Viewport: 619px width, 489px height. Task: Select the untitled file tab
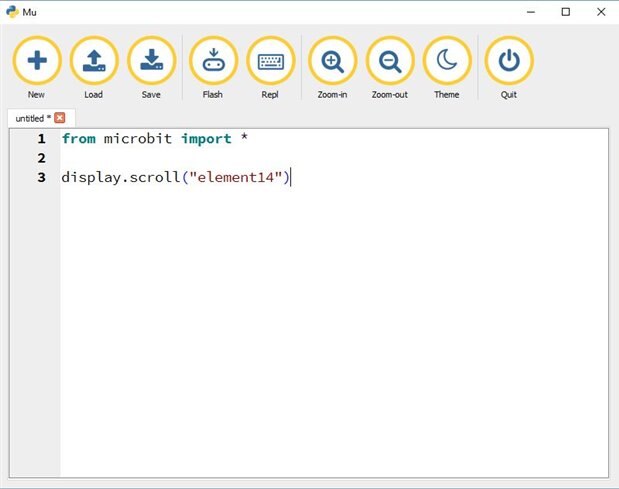(x=30, y=118)
